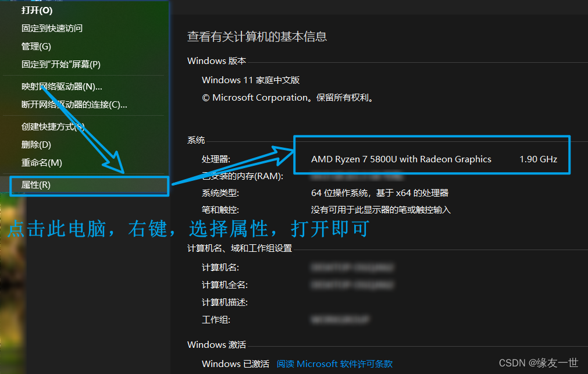This screenshot has width=588, height=374.
Task: Select Windows 11 家庭中文版 edition text
Action: (x=251, y=80)
